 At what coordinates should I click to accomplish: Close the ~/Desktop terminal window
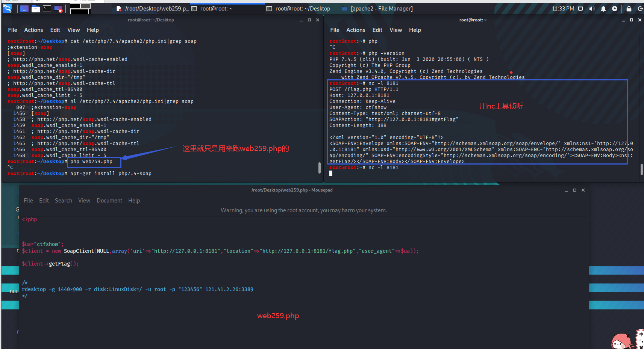[318, 20]
